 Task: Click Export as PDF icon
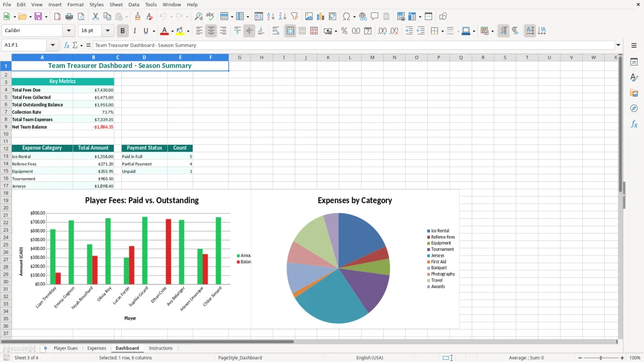57,17
